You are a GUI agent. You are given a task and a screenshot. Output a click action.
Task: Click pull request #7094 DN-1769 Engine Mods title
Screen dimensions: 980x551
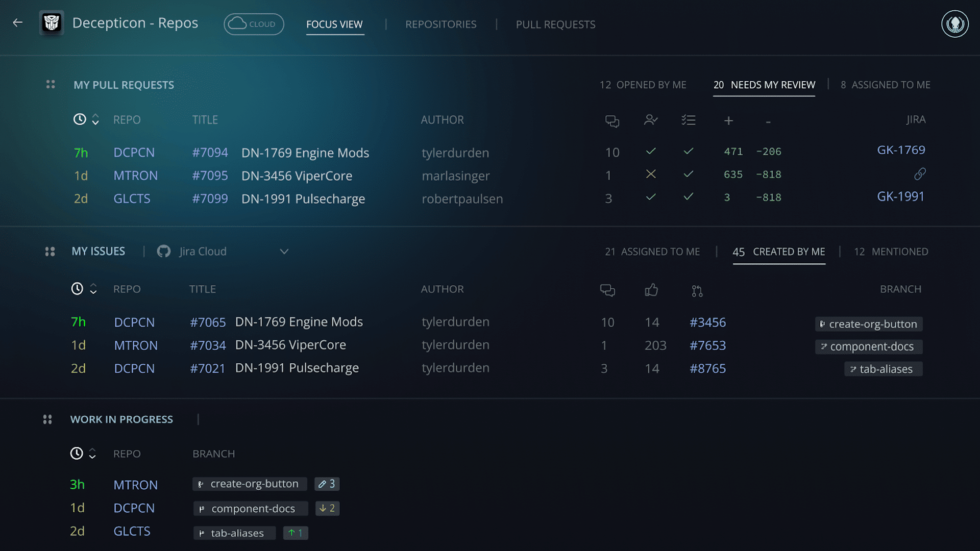click(305, 152)
